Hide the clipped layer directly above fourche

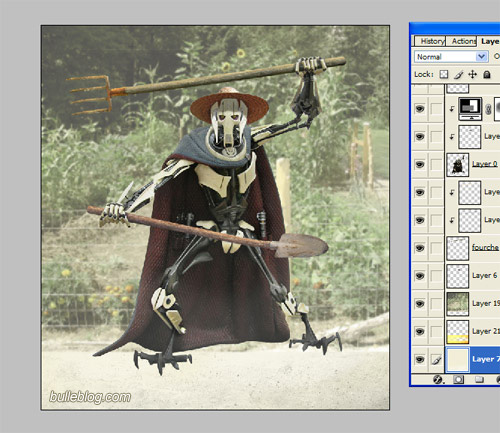tap(420, 220)
